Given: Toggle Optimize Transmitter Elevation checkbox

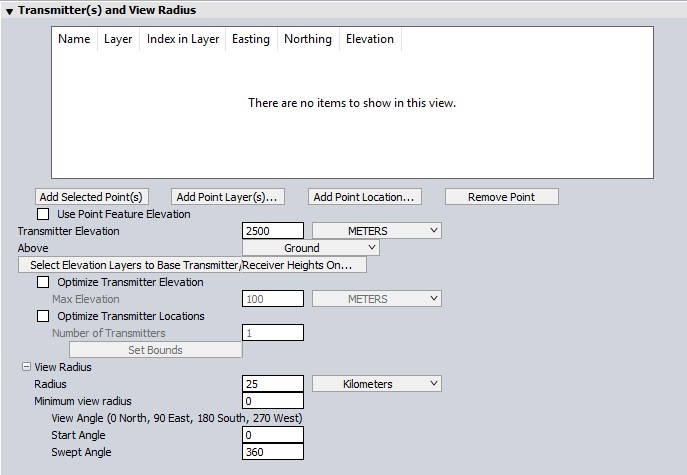Looking at the screenshot, I should click(x=43, y=282).
